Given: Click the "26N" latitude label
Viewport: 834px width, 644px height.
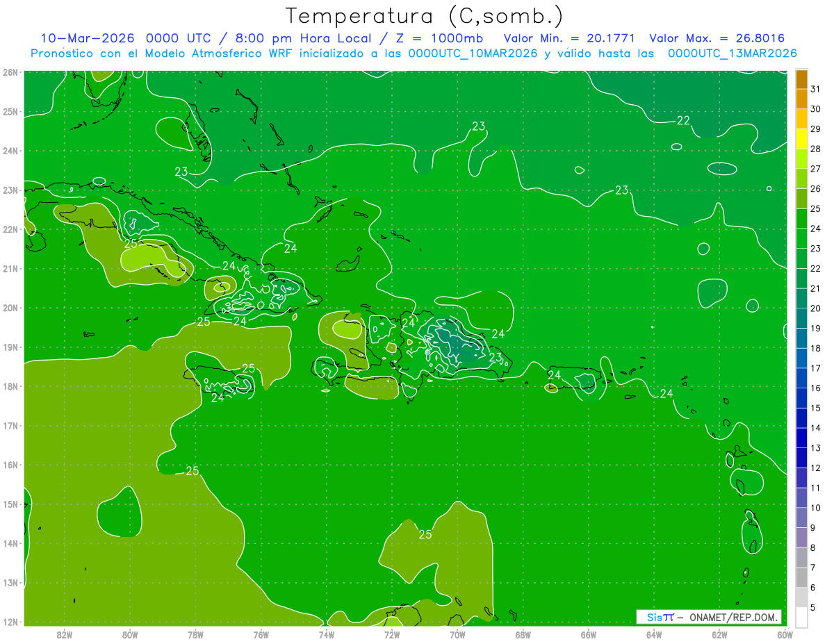Looking at the screenshot, I should coord(10,72).
